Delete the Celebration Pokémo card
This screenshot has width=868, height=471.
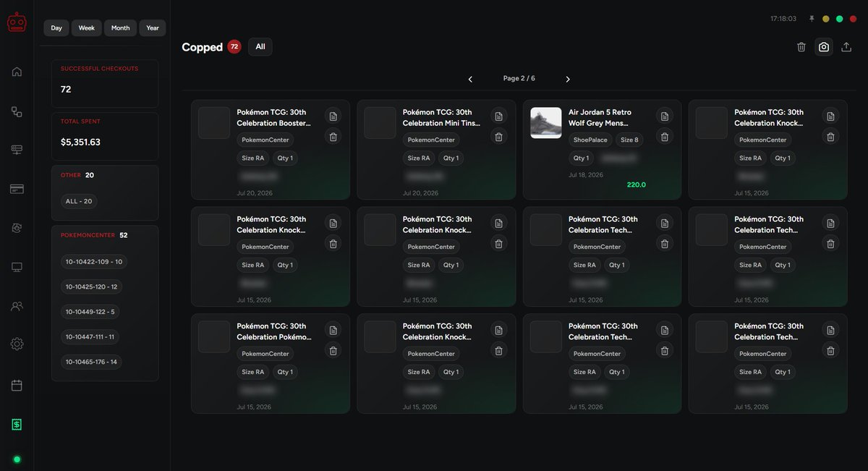point(333,351)
